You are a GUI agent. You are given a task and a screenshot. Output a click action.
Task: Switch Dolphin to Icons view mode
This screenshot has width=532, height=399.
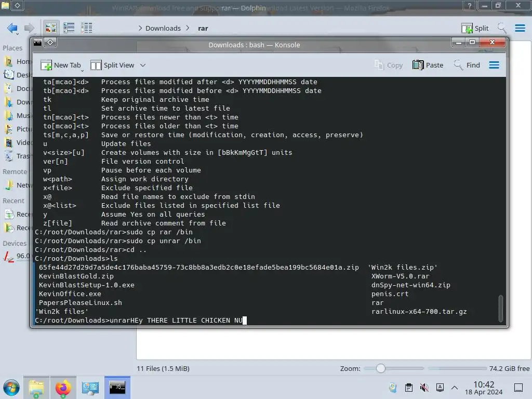pos(51,28)
